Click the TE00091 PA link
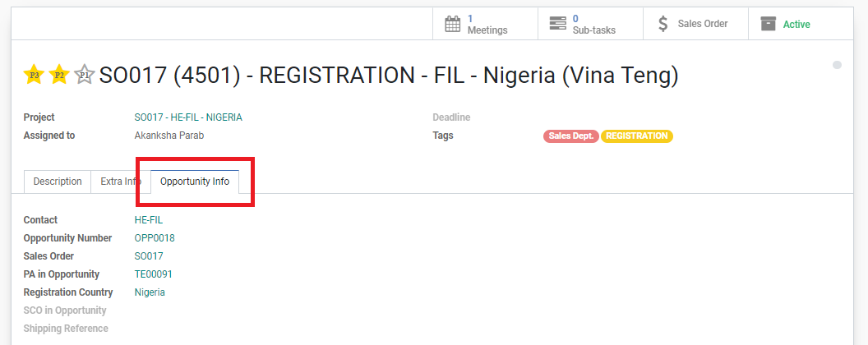 click(x=154, y=274)
